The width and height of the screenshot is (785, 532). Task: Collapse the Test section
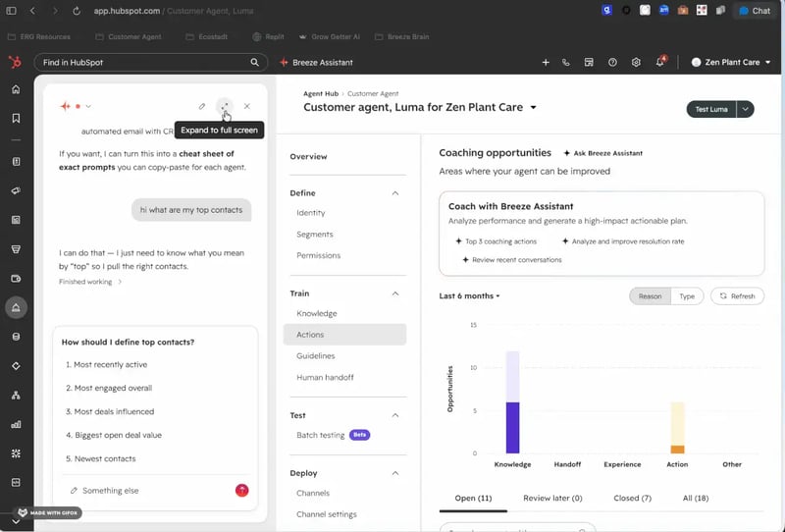[x=395, y=415]
